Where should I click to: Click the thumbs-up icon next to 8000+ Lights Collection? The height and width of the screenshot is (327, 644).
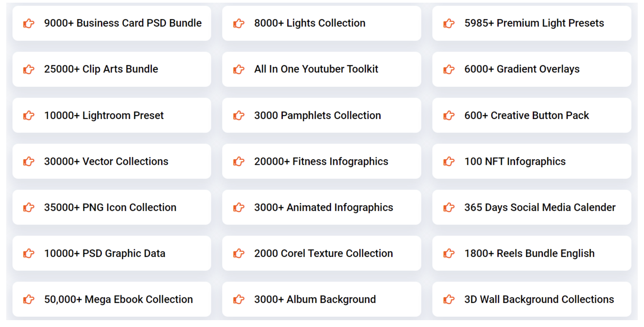(x=239, y=23)
